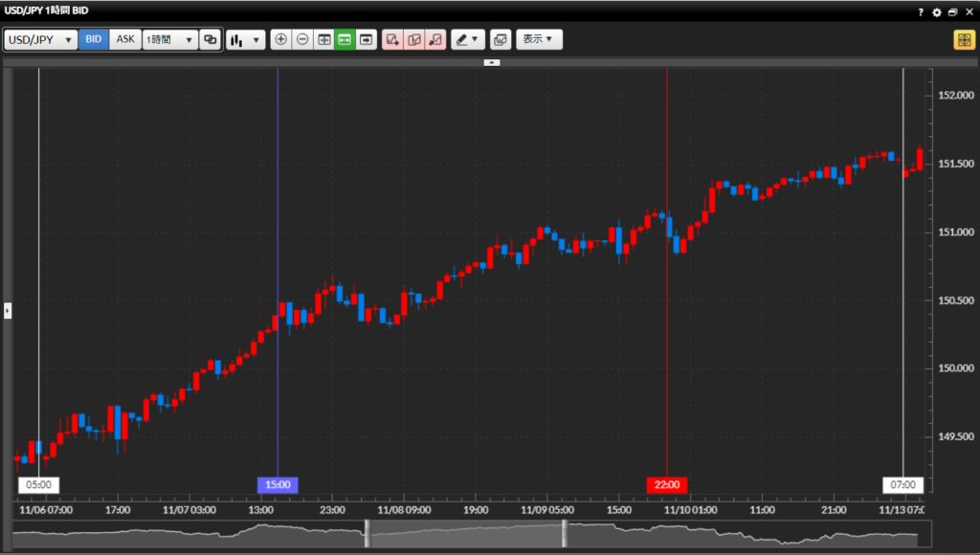Expand the left side panel arrow
980x555 pixels.
pos(8,310)
